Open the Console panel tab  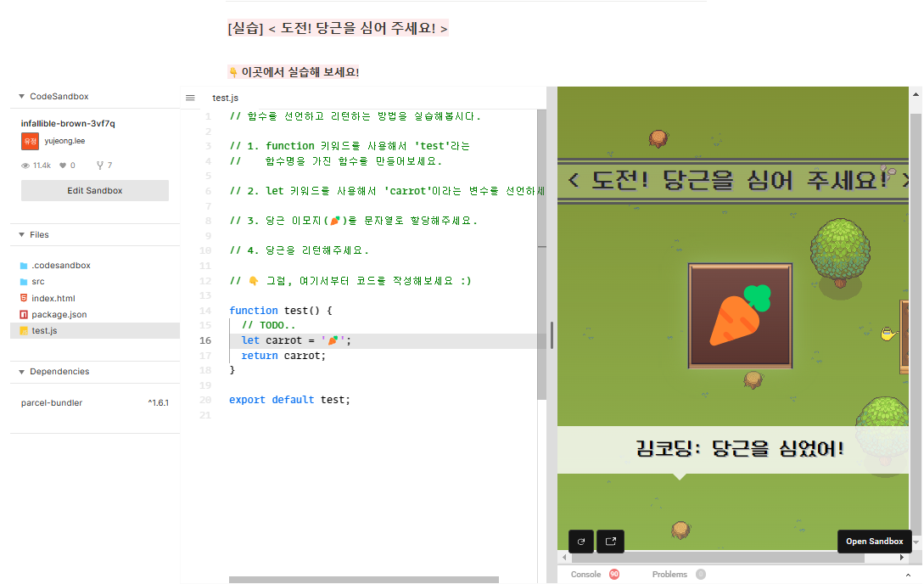[585, 574]
